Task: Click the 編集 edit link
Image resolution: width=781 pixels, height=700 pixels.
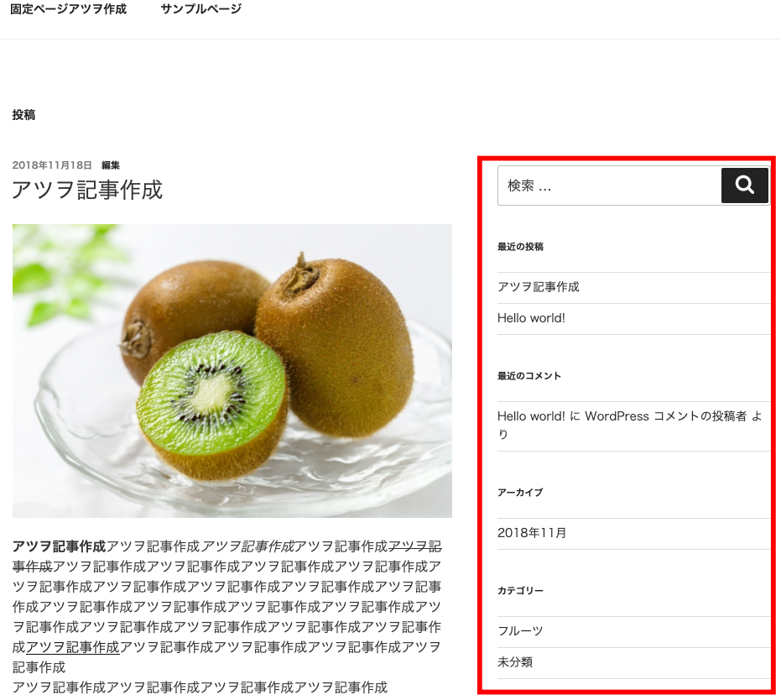Action: tap(111, 165)
